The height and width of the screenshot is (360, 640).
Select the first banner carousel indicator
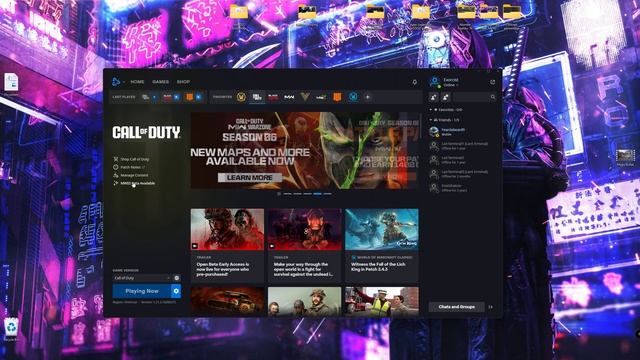click(x=287, y=194)
